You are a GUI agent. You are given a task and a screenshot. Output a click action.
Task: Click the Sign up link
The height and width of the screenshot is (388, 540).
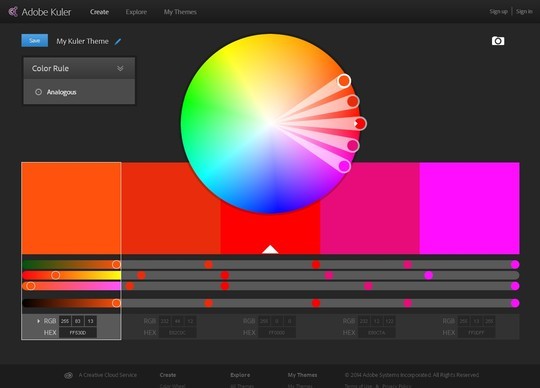[x=498, y=11]
